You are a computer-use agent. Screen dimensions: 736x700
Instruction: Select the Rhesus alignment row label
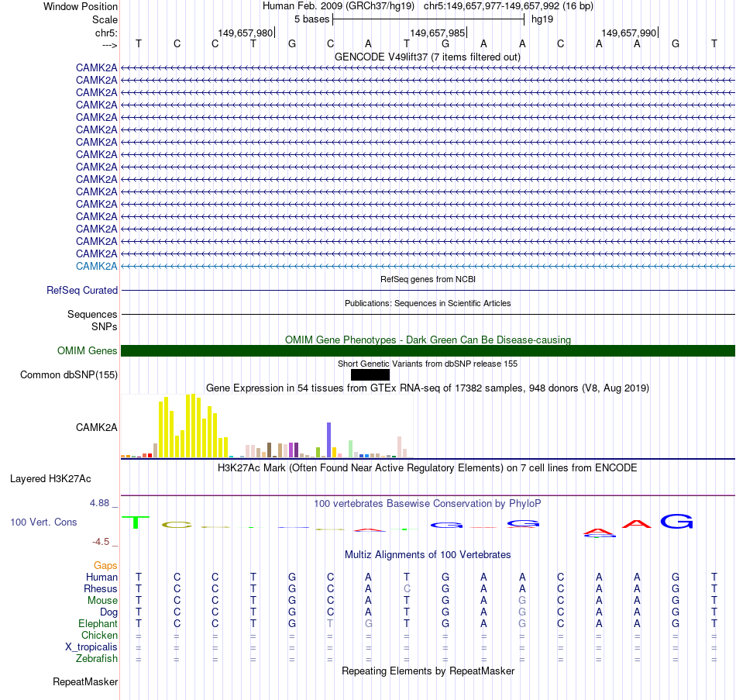coord(101,588)
